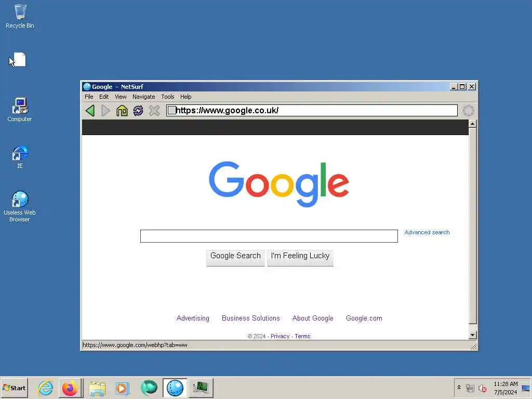Open the Navigate menu
The width and height of the screenshot is (532, 399).
coord(144,97)
